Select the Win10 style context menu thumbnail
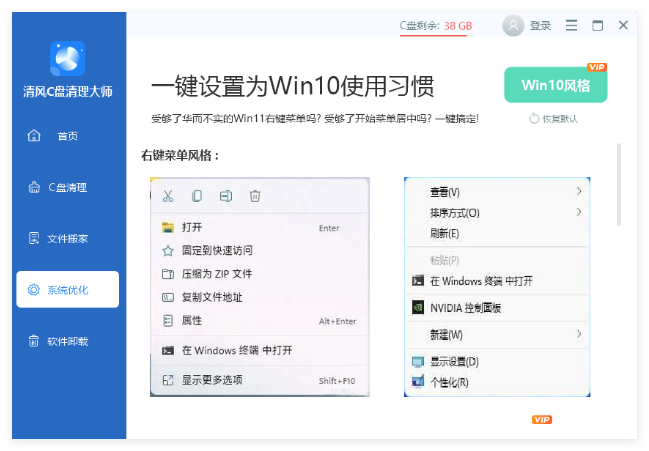 click(x=497, y=287)
